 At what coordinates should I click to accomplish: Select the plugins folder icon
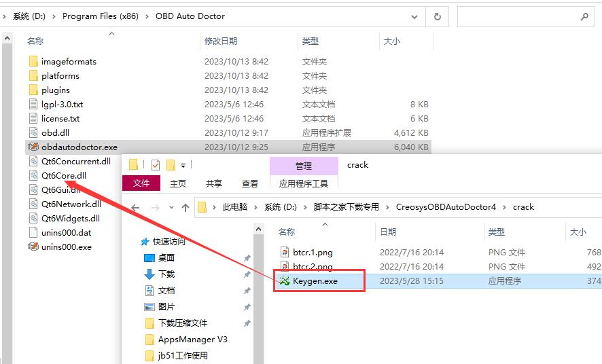click(33, 90)
